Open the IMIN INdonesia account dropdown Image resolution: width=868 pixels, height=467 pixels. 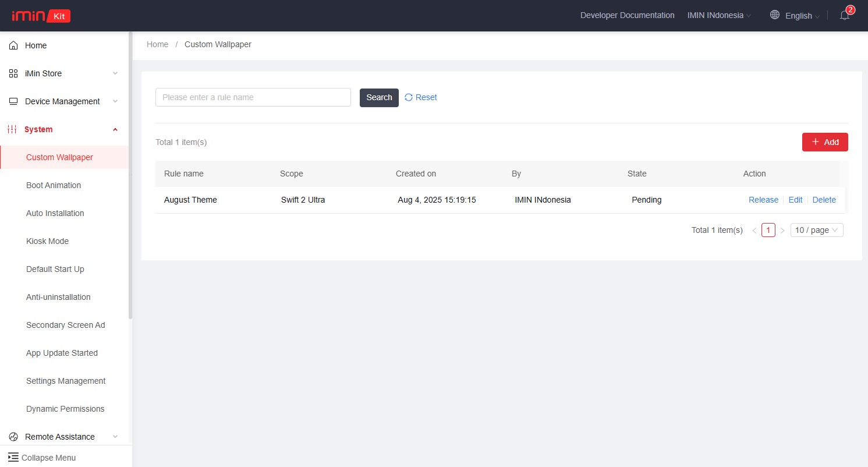point(719,16)
